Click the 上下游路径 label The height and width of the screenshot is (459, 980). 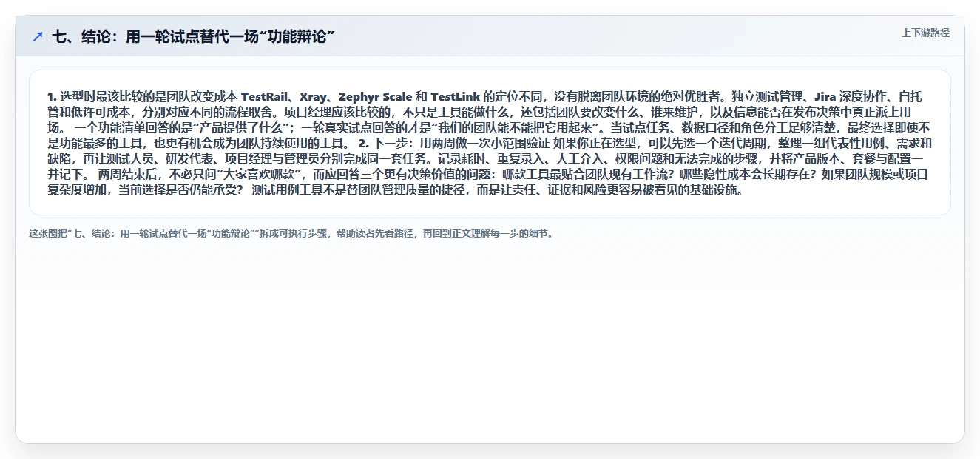(x=925, y=33)
